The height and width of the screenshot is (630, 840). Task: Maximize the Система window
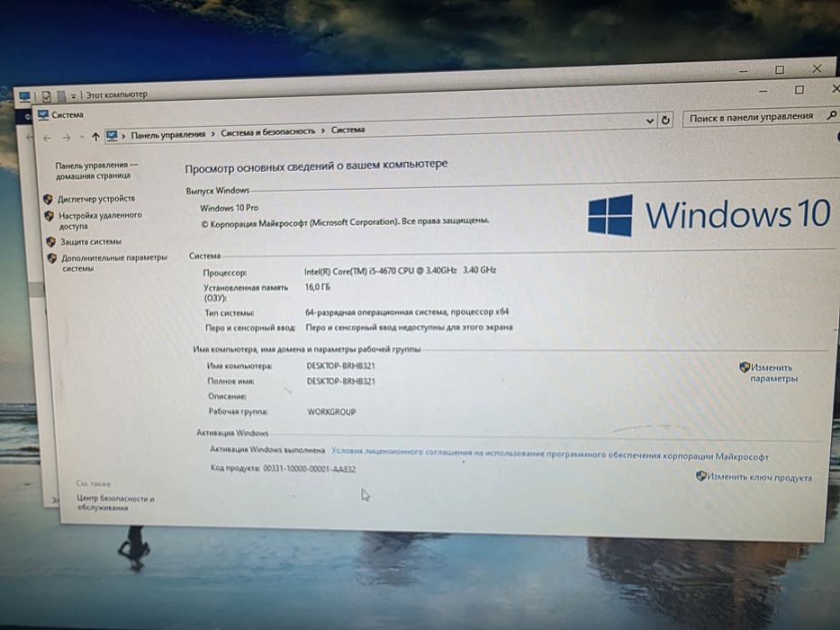[x=799, y=89]
